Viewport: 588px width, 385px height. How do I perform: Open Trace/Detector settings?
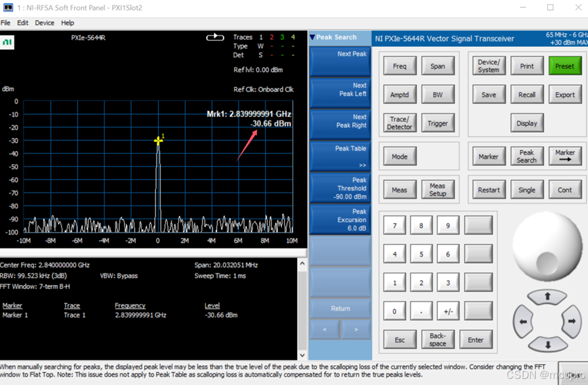tap(400, 123)
